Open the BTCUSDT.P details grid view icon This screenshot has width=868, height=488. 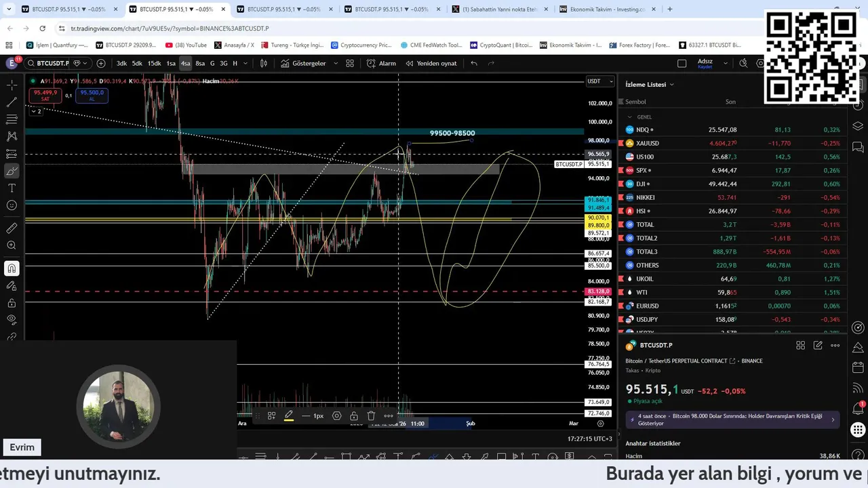click(800, 345)
